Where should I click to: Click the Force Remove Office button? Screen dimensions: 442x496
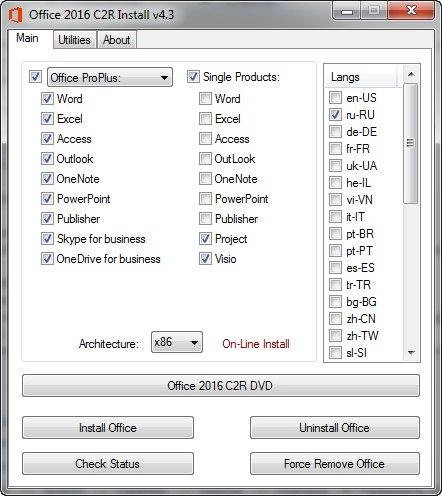[334, 463]
